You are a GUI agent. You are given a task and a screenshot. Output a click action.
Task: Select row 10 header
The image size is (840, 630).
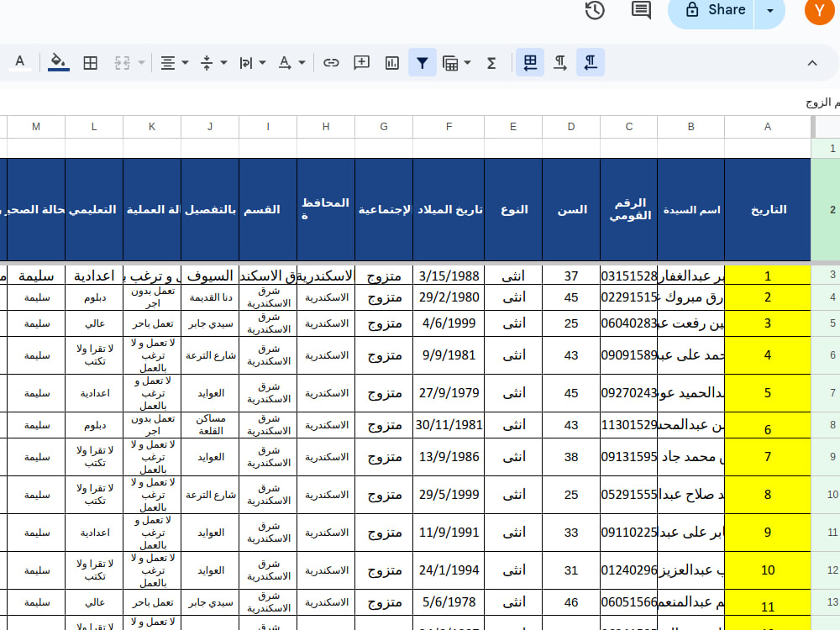pyautogui.click(x=826, y=495)
